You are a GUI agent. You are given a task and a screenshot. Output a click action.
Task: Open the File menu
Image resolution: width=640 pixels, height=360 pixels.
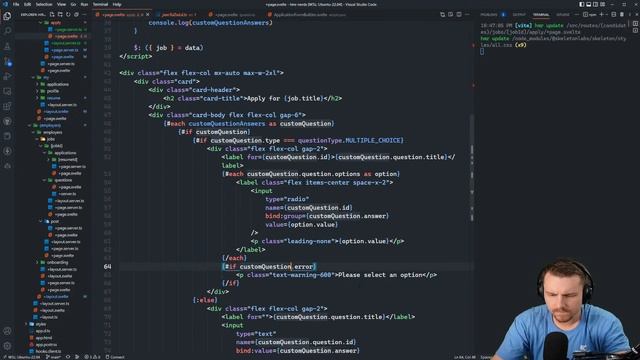pos(16,4)
